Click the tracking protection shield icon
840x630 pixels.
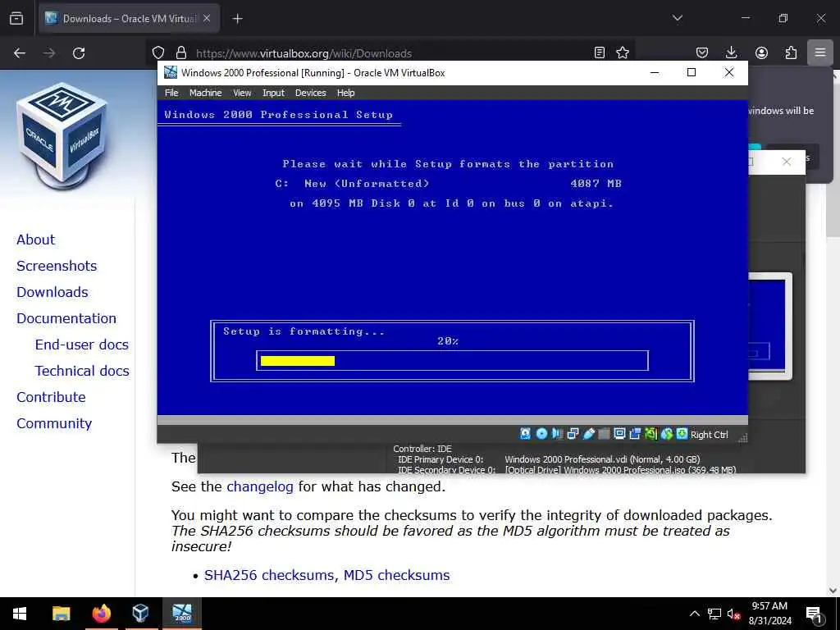point(158,52)
